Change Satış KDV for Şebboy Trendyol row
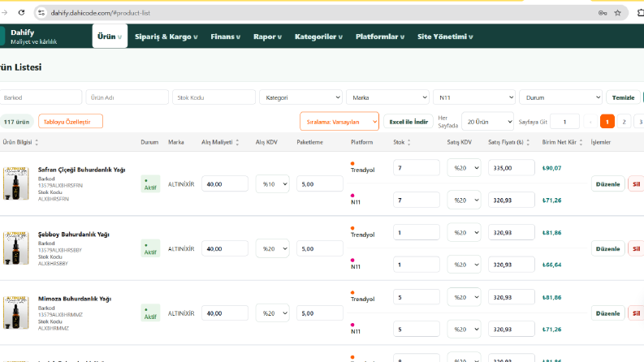This screenshot has height=362, width=644. (464, 232)
